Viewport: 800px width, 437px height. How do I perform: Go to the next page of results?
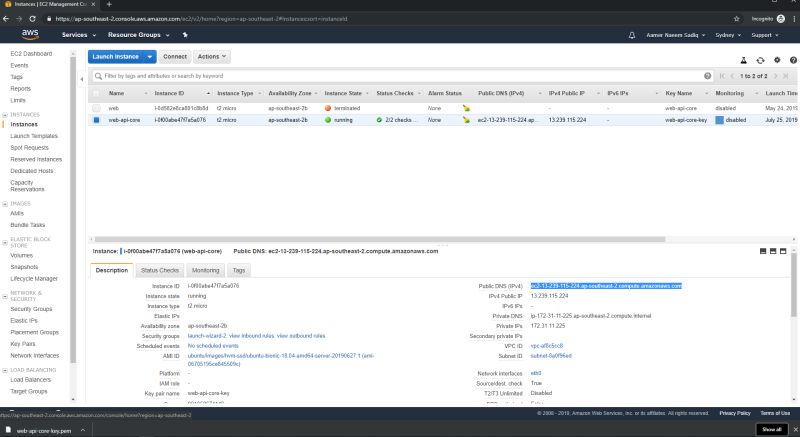(x=776, y=76)
